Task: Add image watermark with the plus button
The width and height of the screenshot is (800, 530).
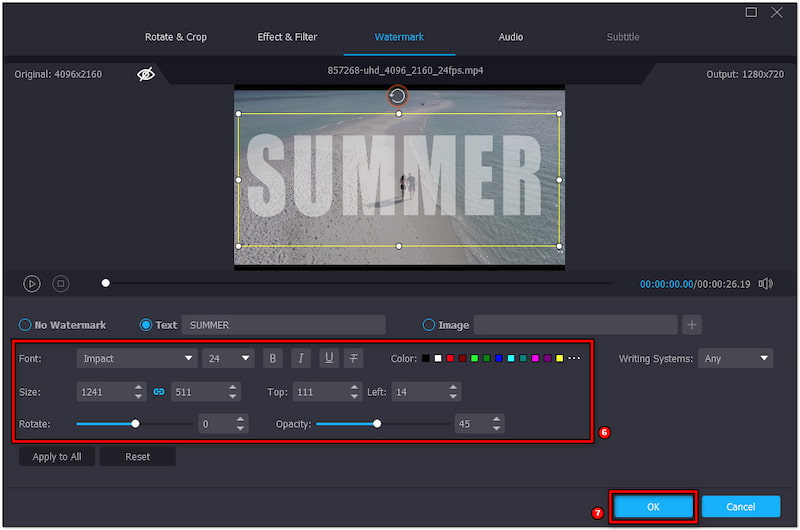Action: (692, 325)
